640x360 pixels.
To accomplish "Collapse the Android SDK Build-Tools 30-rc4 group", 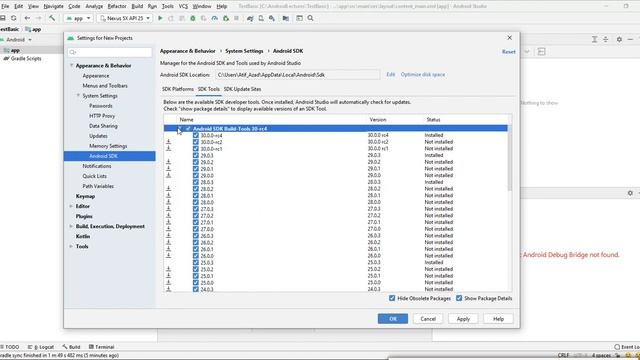I will (x=179, y=129).
